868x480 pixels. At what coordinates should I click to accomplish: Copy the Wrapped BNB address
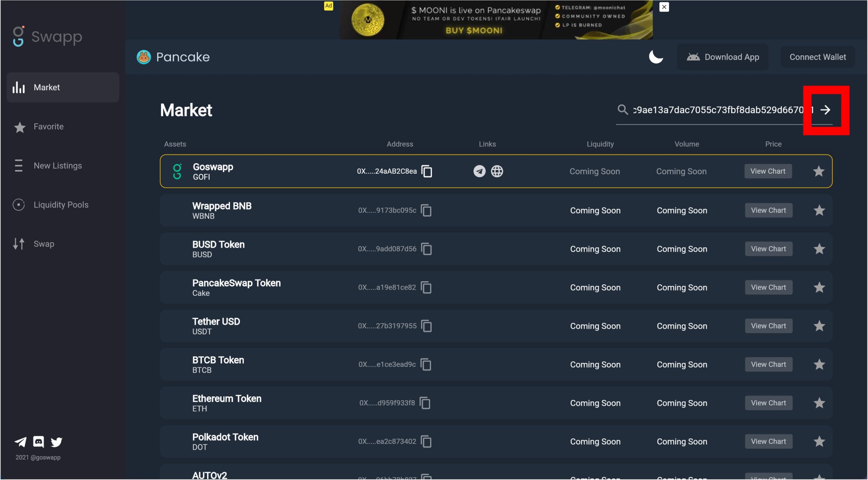426,210
